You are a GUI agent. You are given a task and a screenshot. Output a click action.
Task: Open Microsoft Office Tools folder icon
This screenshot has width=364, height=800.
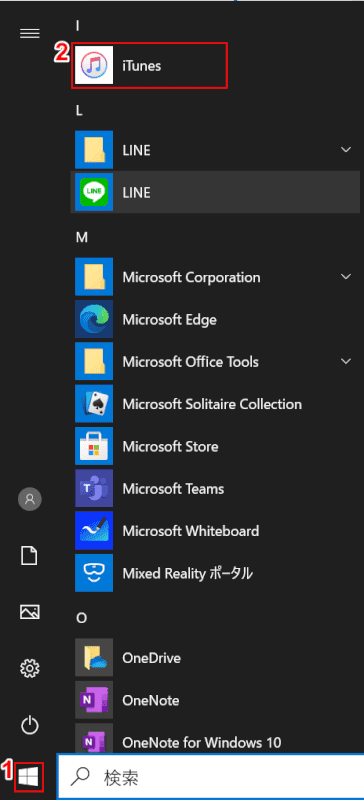pyautogui.click(x=94, y=362)
